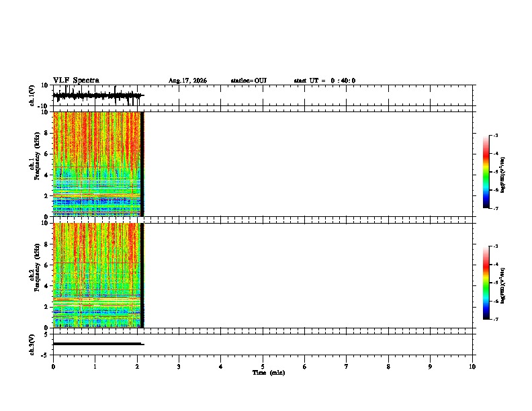Image resolution: width=532 pixels, height=411 pixels.
Task: Click the ch.2 Frequency (kHz) axis label
Action: coord(34,275)
